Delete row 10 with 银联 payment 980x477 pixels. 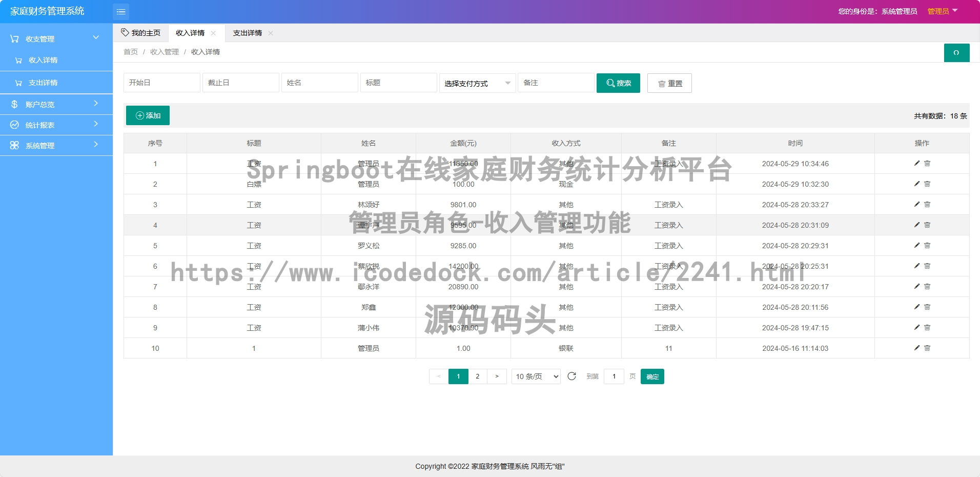click(x=927, y=348)
